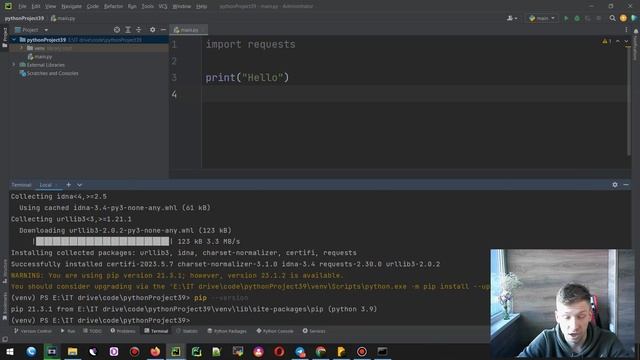Viewport: 640px width, 360px height.
Task: Click the orange IDE updates icon
Action: (x=623, y=18)
